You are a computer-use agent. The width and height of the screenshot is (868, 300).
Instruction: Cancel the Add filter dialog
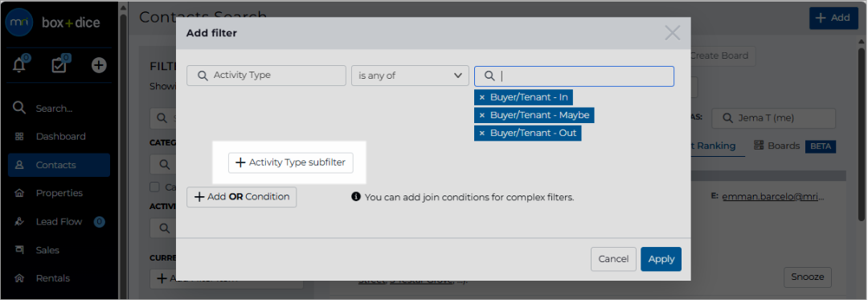pyautogui.click(x=613, y=259)
